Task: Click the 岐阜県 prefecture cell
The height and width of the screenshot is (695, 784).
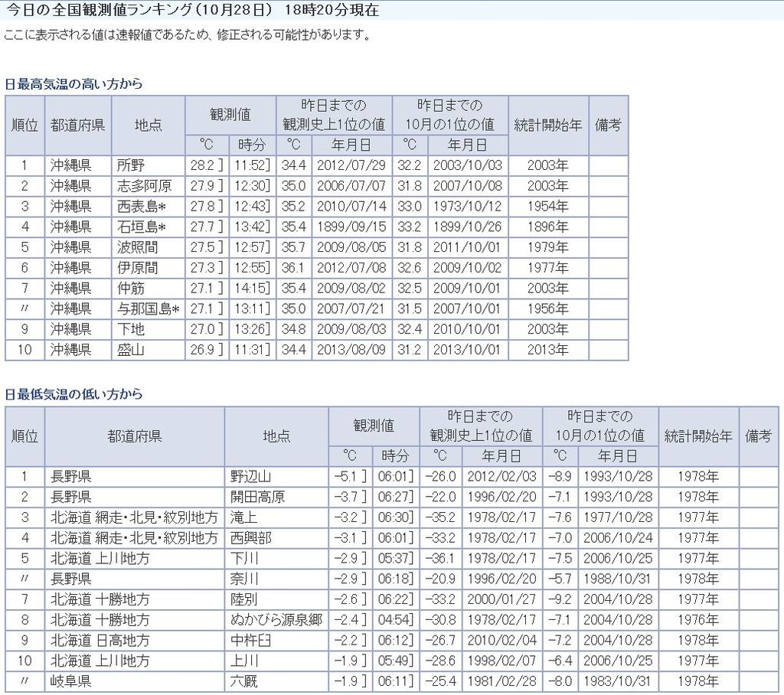Action: [x=71, y=681]
